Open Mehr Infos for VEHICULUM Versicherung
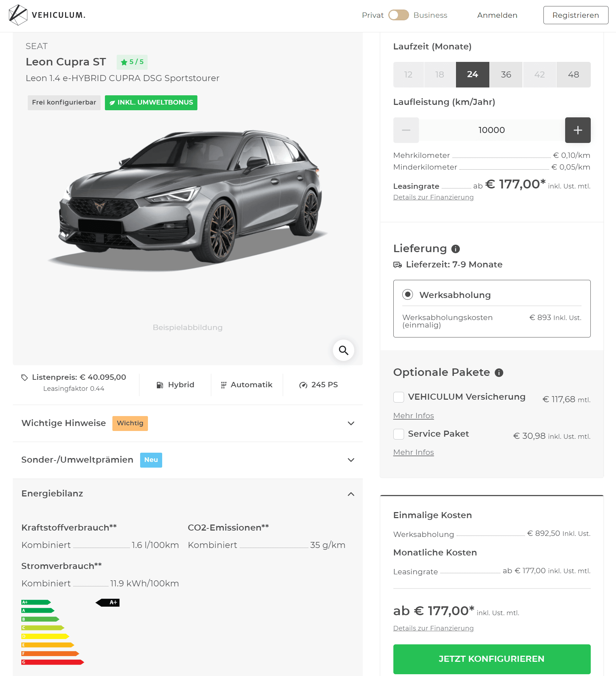The width and height of the screenshot is (616, 676). pos(414,416)
